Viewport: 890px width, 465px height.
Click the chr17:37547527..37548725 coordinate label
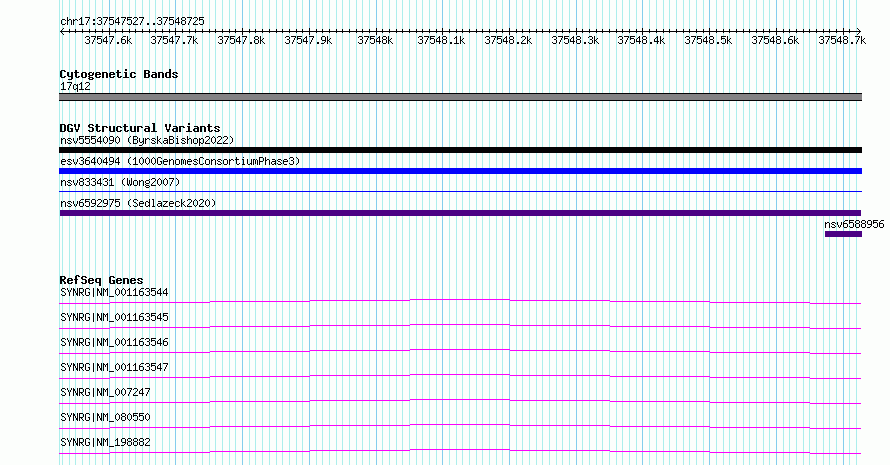point(132,21)
